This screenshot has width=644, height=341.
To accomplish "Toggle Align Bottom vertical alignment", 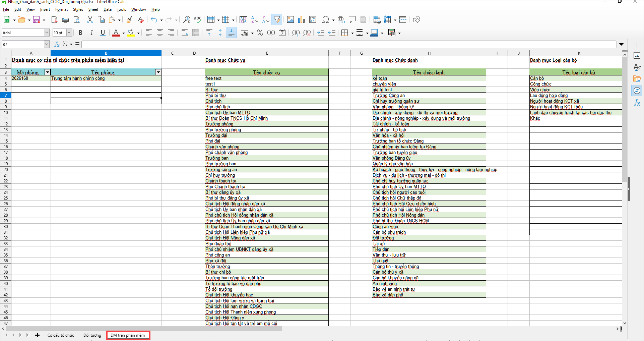I will 231,33.
